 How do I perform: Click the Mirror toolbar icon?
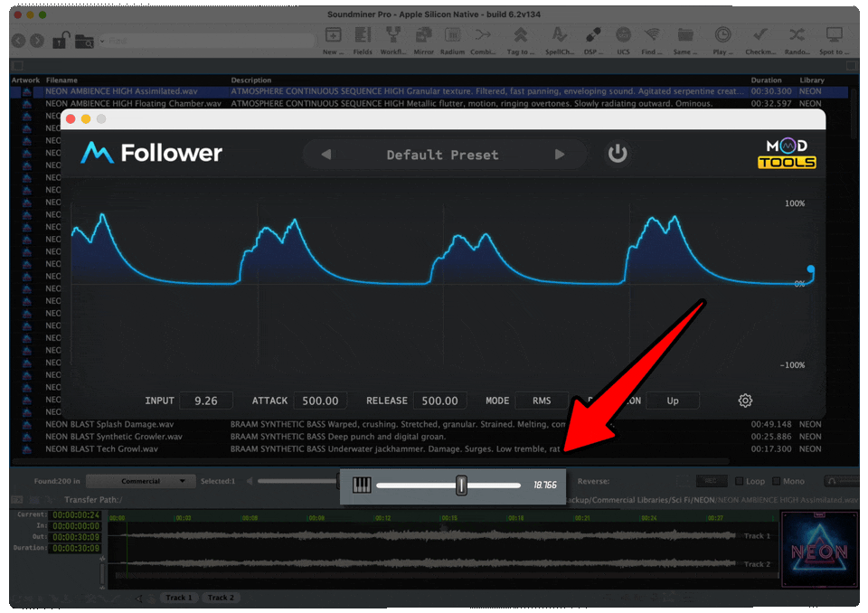pos(423,35)
